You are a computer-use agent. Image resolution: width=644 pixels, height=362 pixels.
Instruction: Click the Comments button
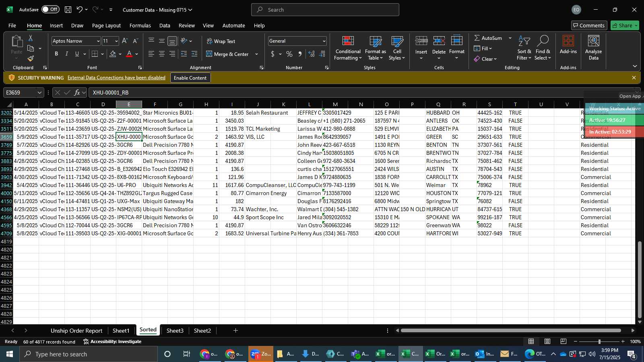tap(589, 25)
